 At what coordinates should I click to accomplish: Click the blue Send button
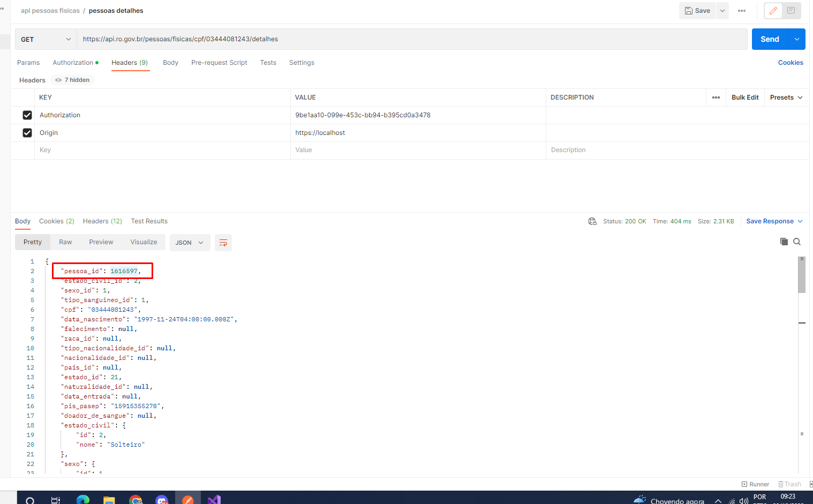770,39
